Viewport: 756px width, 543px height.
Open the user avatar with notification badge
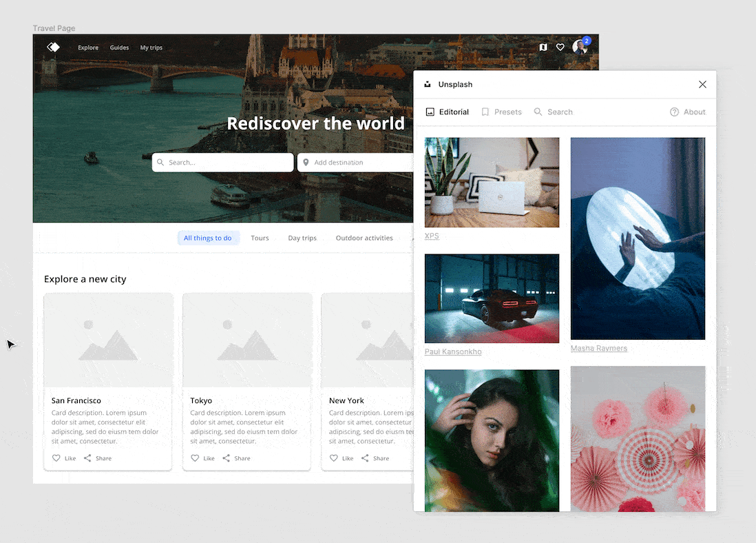(580, 46)
